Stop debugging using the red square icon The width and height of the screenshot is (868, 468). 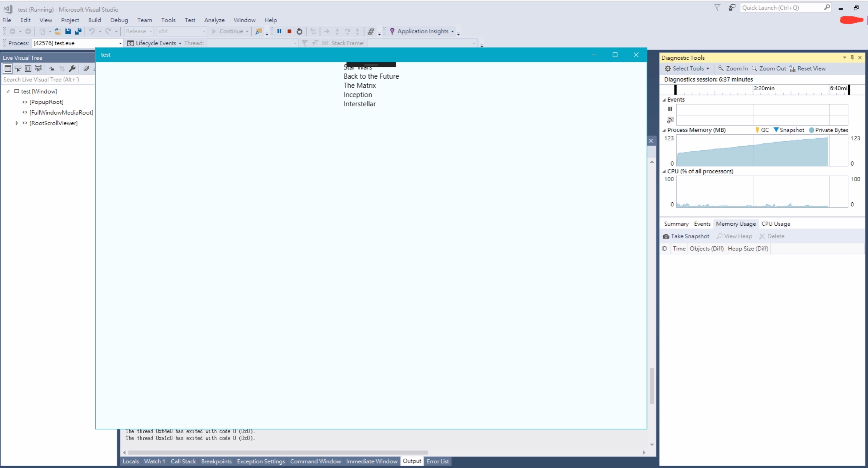(x=289, y=31)
